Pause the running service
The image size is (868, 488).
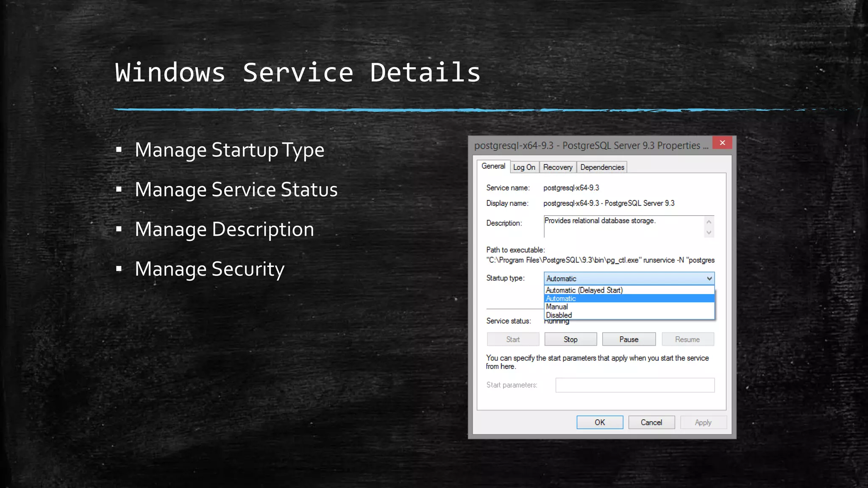click(x=629, y=339)
